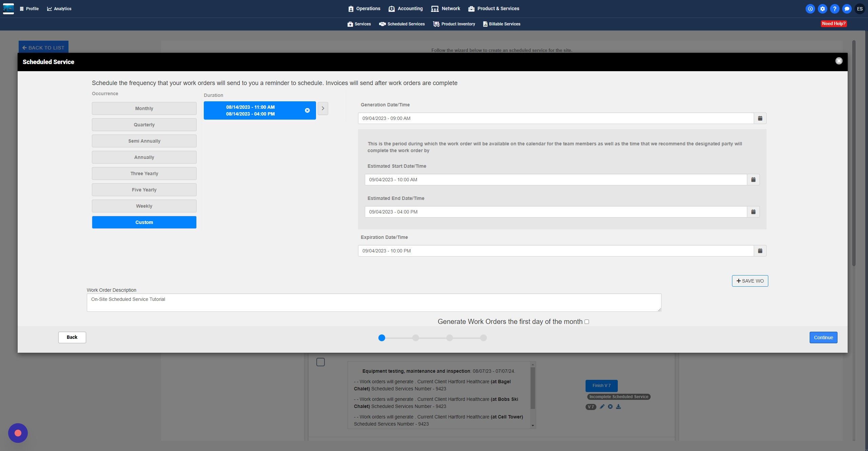Open calendar for Expiration Date/Time field
Image resolution: width=868 pixels, height=451 pixels.
(x=760, y=251)
